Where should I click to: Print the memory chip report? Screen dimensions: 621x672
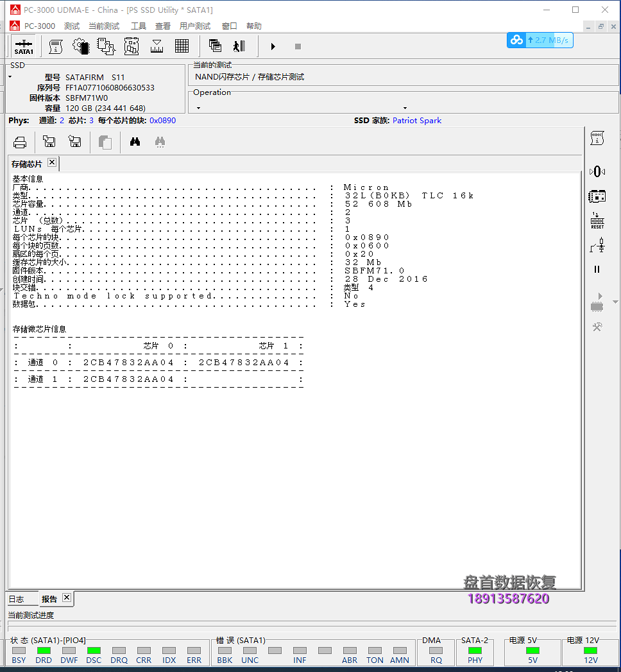tap(20, 142)
